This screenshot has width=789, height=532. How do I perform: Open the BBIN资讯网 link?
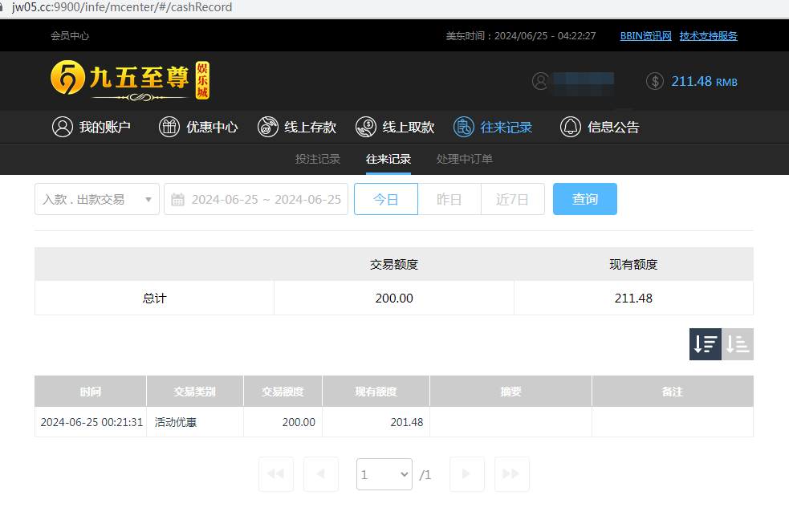pyautogui.click(x=645, y=36)
